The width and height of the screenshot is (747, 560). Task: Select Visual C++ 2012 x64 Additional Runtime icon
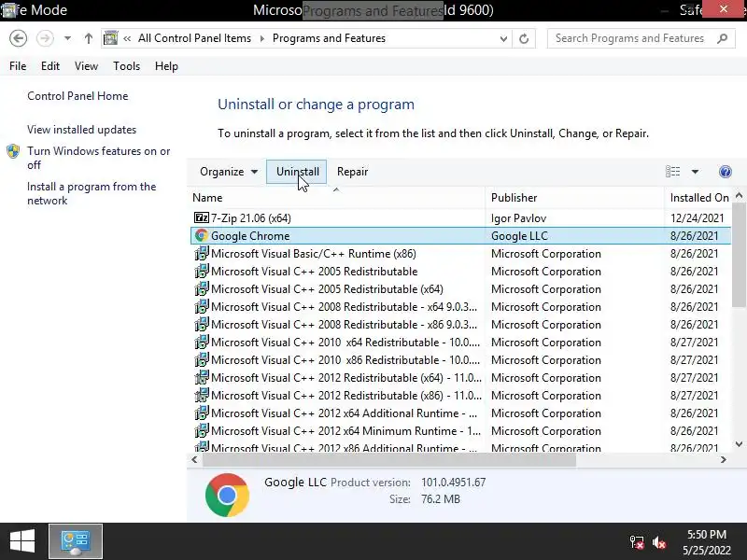tap(202, 413)
